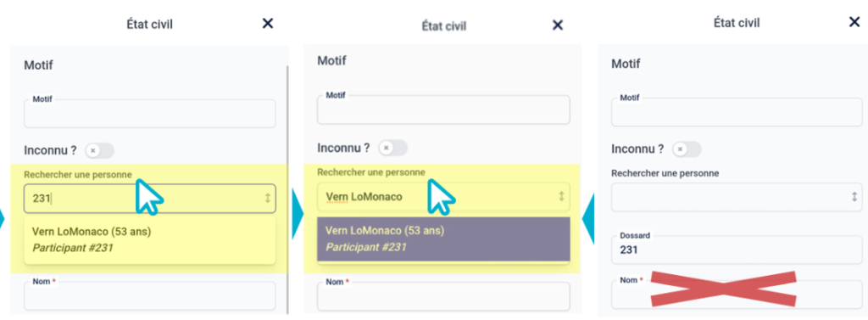868x320 pixels.
Task: Close the left État civil panel
Action: tap(267, 23)
